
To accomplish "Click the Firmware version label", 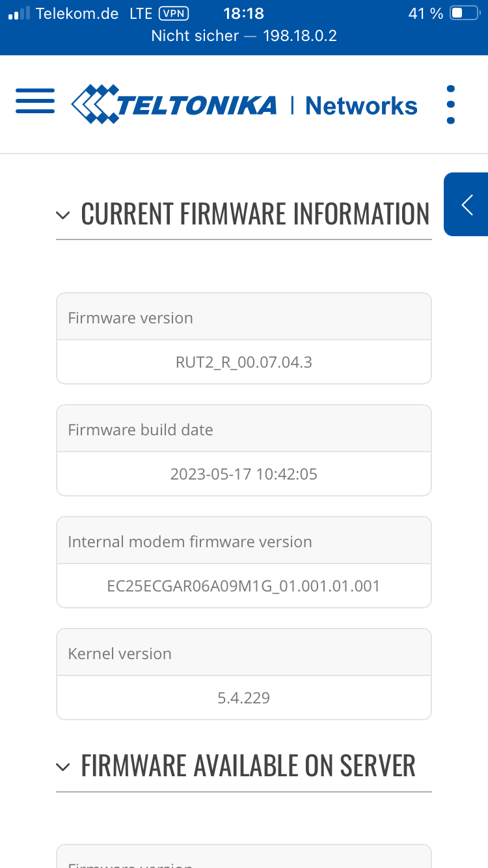I will [131, 318].
